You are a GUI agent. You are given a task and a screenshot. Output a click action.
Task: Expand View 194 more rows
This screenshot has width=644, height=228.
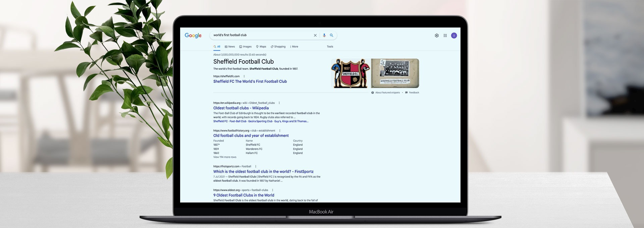[x=225, y=157]
